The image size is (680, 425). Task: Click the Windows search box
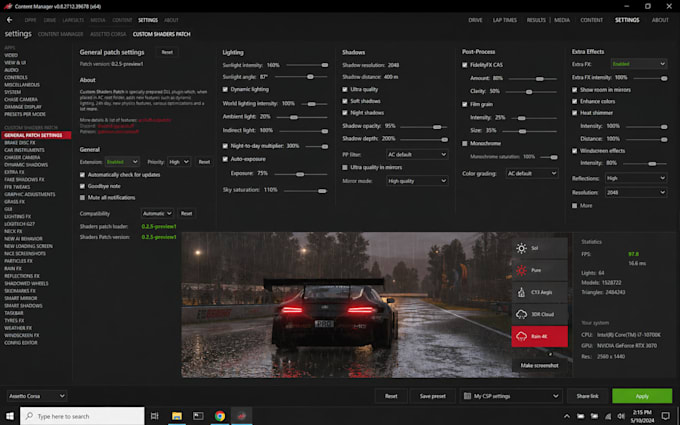[82, 416]
